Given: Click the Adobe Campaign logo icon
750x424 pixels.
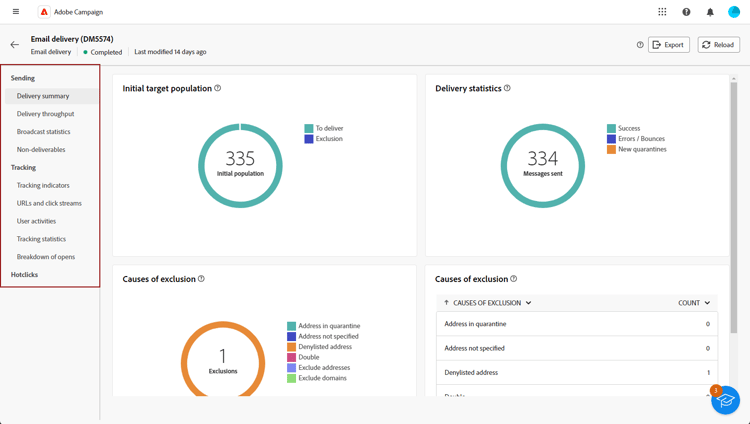Looking at the screenshot, I should (44, 12).
